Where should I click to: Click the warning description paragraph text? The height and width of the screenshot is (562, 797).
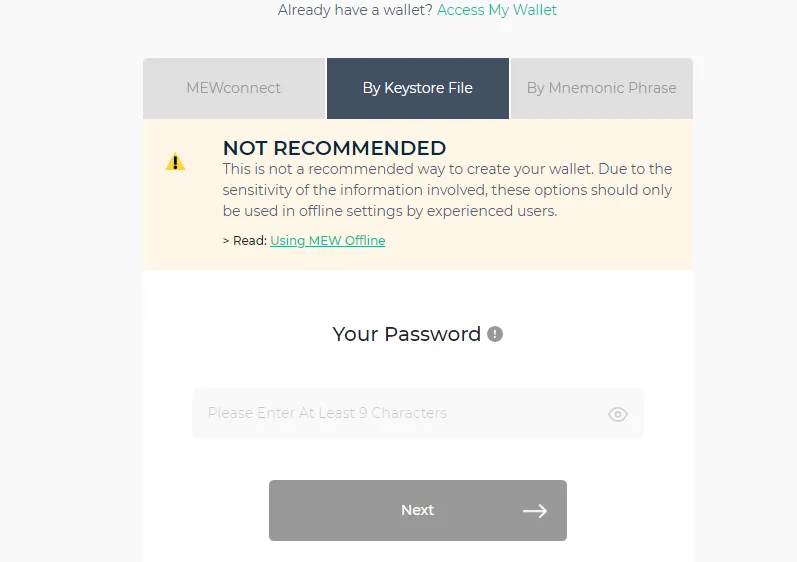pyautogui.click(x=447, y=190)
